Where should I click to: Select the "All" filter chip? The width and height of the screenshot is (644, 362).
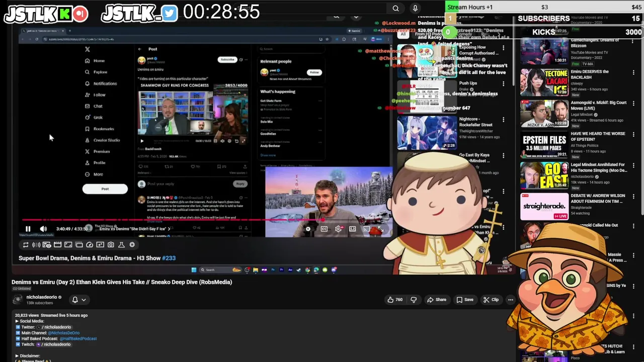pos(403,34)
